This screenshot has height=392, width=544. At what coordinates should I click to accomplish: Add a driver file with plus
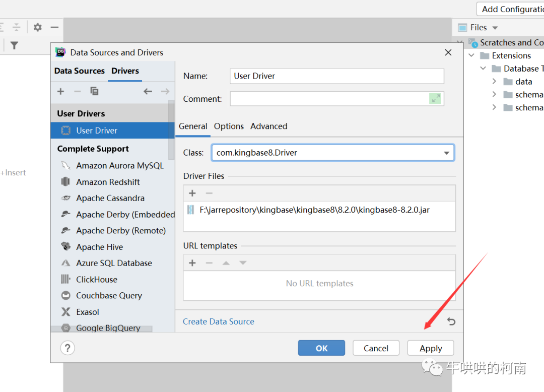(192, 193)
